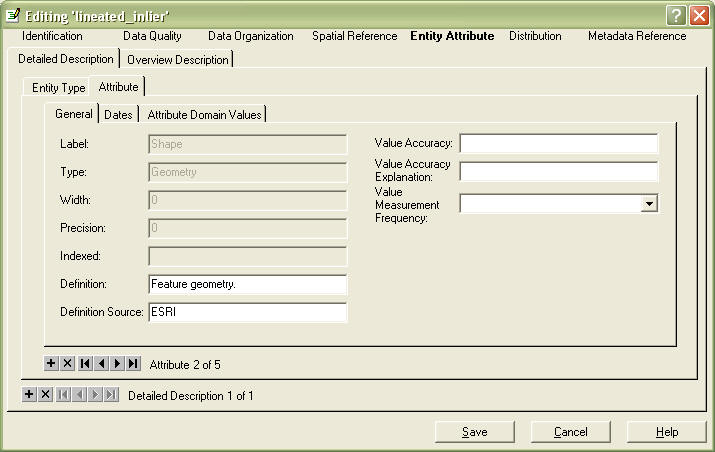Open the Spatial Reference section
The image size is (715, 452).
click(354, 36)
